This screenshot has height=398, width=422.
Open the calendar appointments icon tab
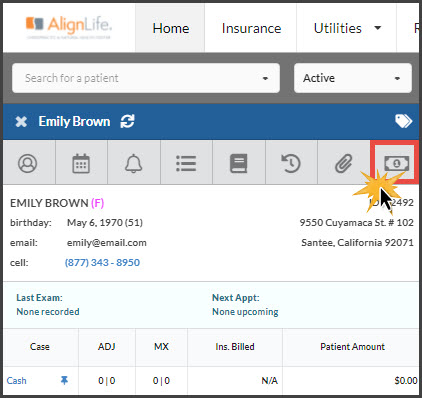click(81, 163)
